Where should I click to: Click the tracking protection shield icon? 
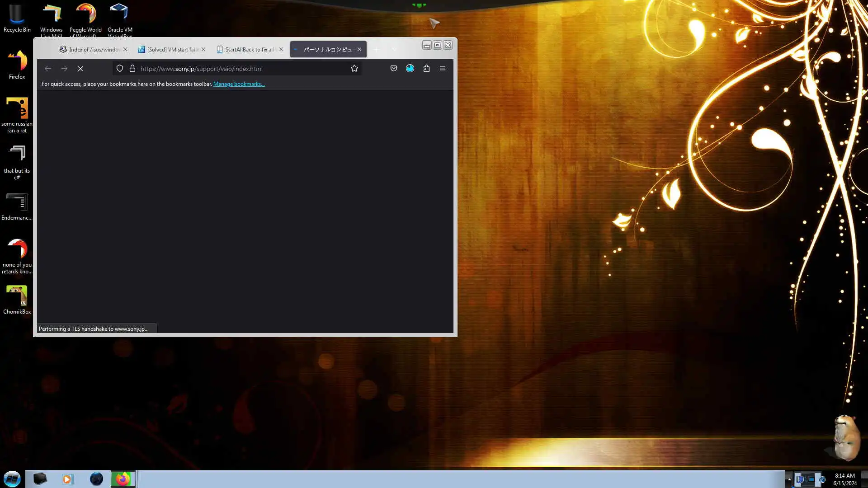point(120,69)
